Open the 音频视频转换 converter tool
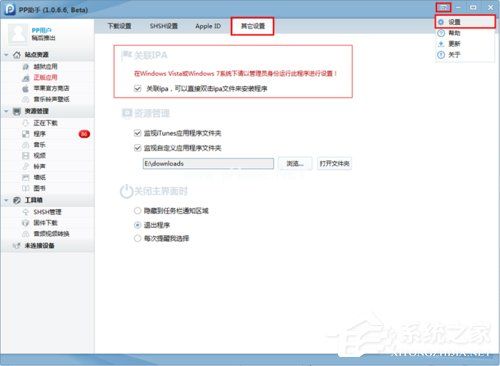The width and height of the screenshot is (500, 366). point(51,234)
